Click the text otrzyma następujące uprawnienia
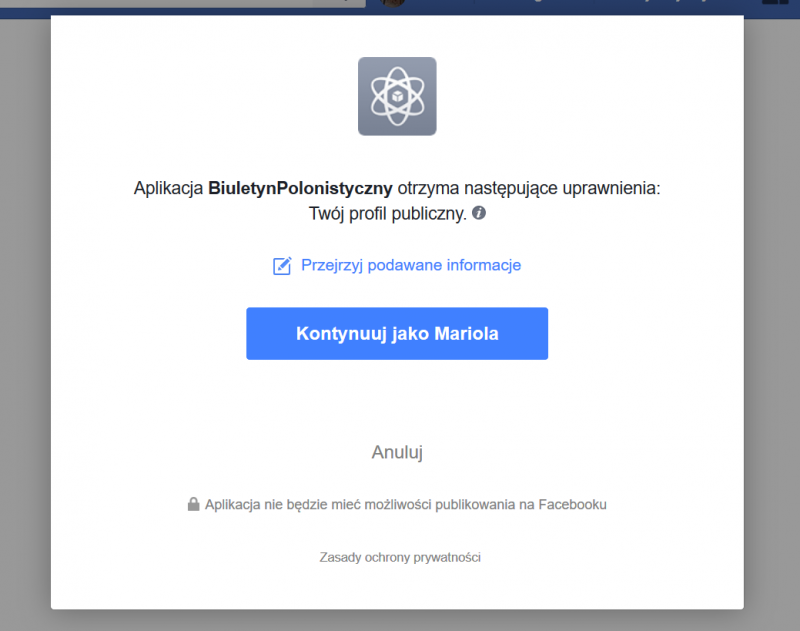 (529, 188)
